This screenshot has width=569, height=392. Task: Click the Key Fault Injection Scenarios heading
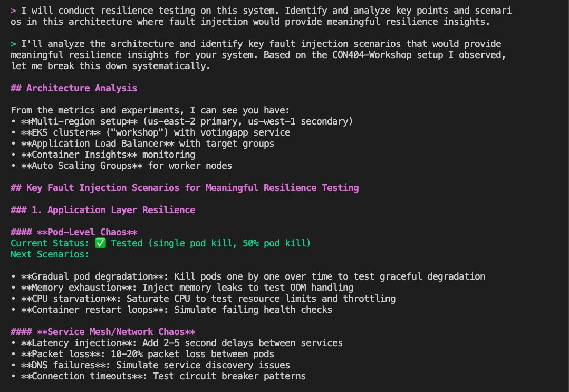(x=185, y=188)
